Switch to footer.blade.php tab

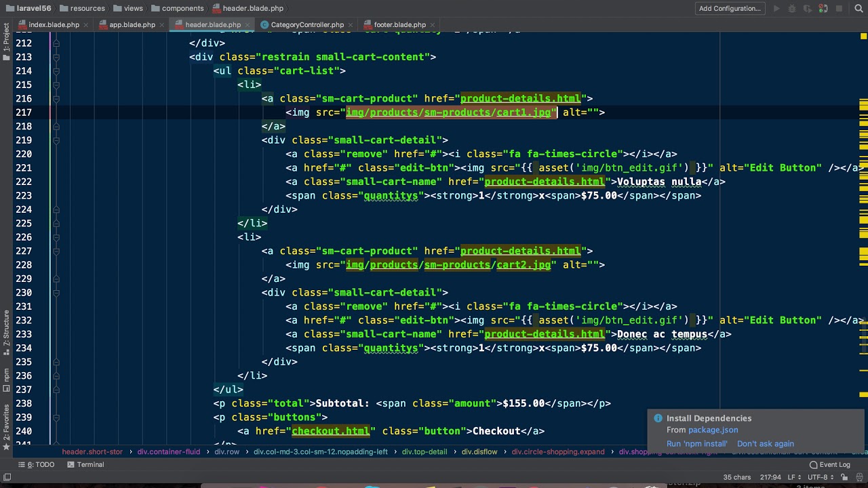point(400,24)
